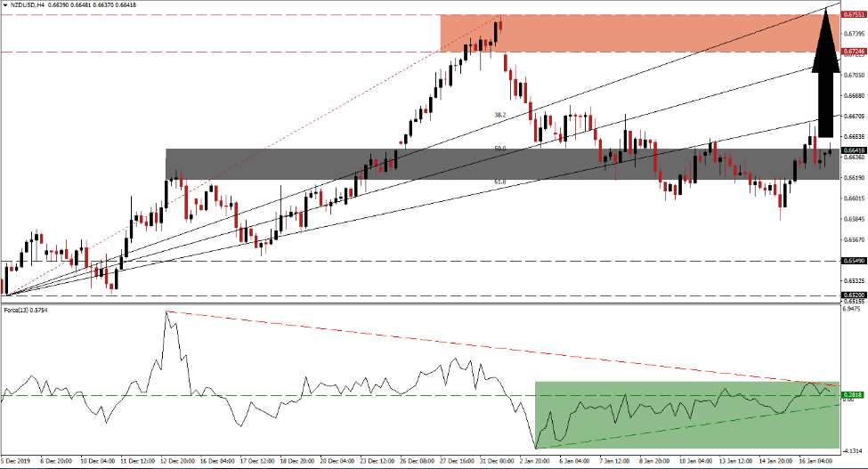This screenshot has width=868, height=469.
Task: Click the 5 Dec 2019 date label
Action: [x=18, y=462]
